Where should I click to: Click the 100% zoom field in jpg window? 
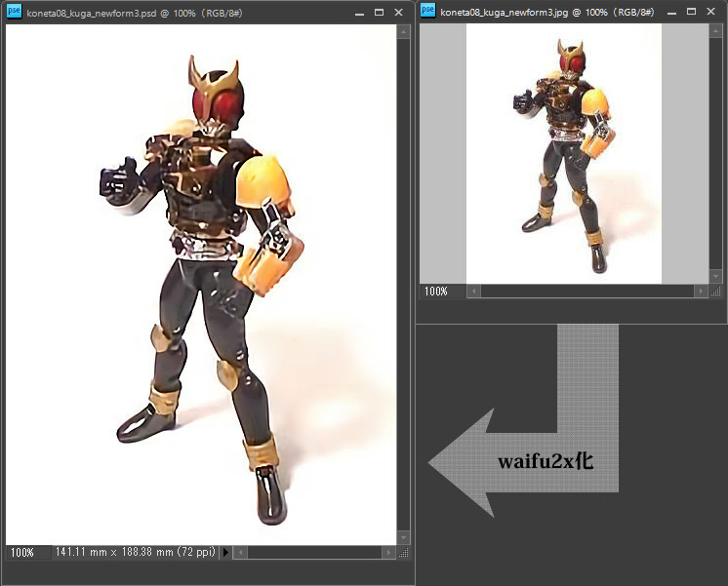click(442, 292)
